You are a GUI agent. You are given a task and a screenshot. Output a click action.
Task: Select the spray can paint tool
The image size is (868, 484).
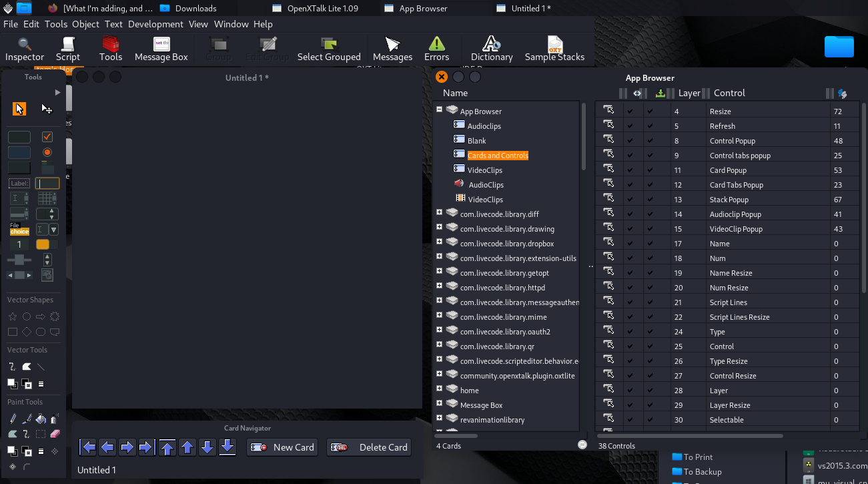pyautogui.click(x=55, y=419)
